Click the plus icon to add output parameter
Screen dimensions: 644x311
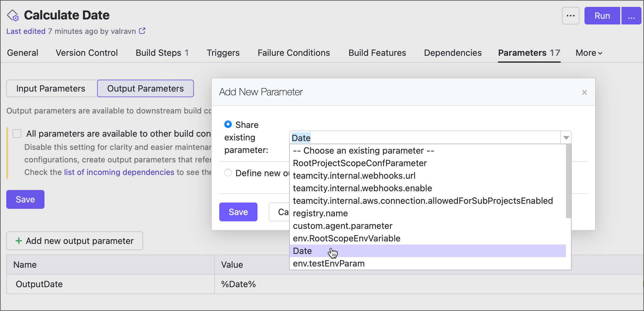pyautogui.click(x=19, y=241)
